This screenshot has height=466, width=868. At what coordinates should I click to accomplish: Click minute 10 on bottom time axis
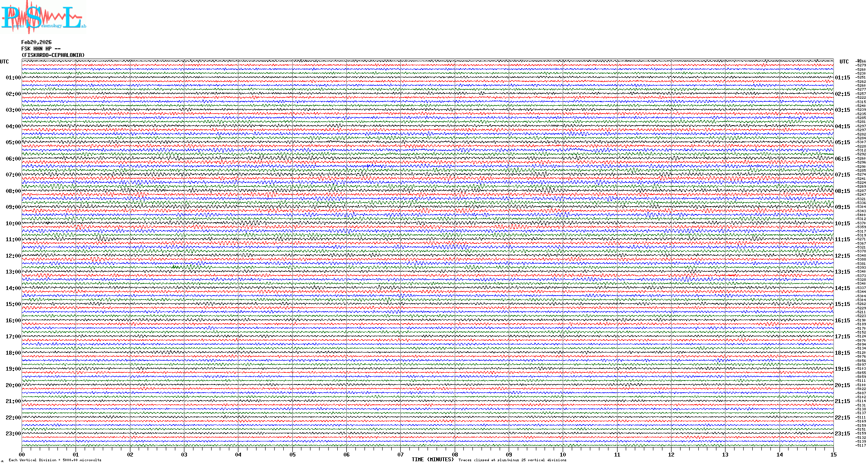click(x=563, y=454)
